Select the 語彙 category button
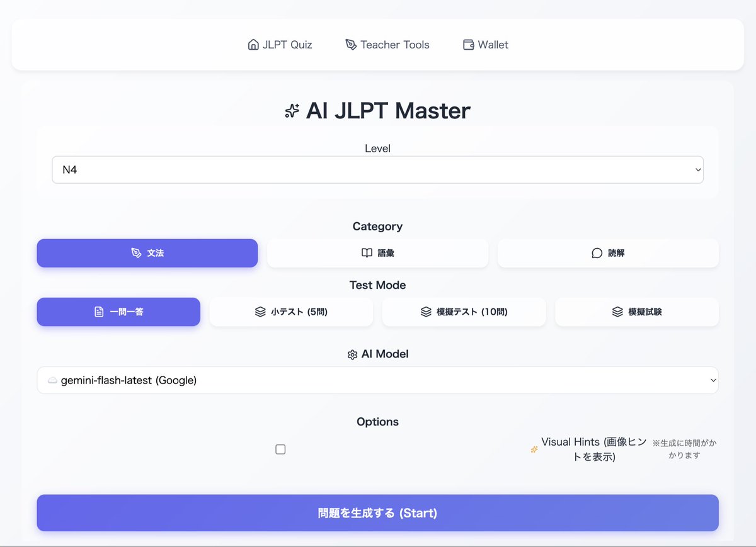This screenshot has height=547, width=756. click(x=377, y=253)
